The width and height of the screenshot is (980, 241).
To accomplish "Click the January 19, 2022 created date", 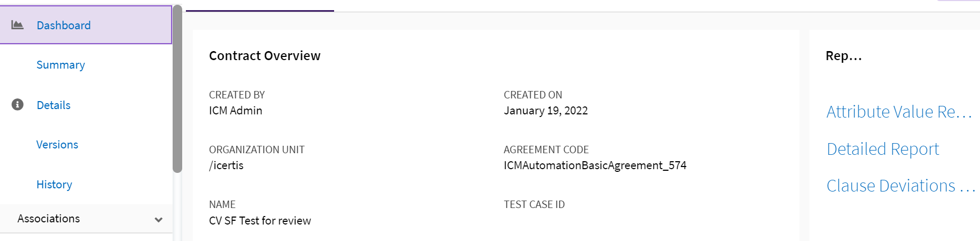I will tap(546, 111).
